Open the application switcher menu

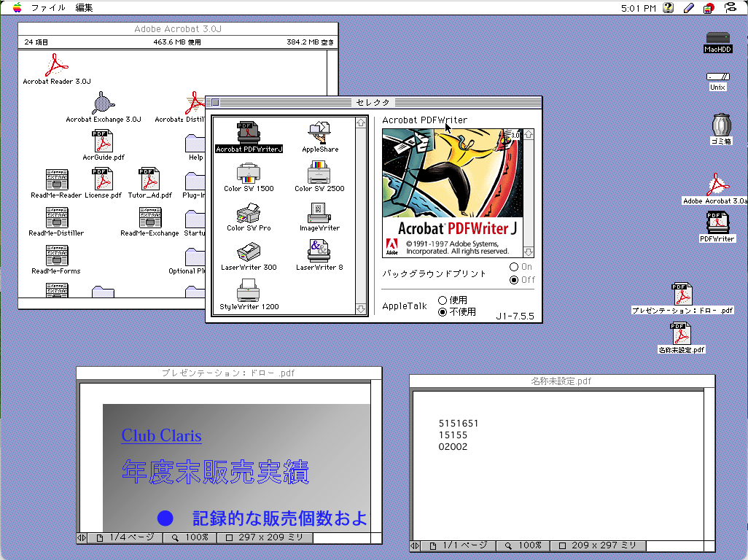(x=730, y=7)
